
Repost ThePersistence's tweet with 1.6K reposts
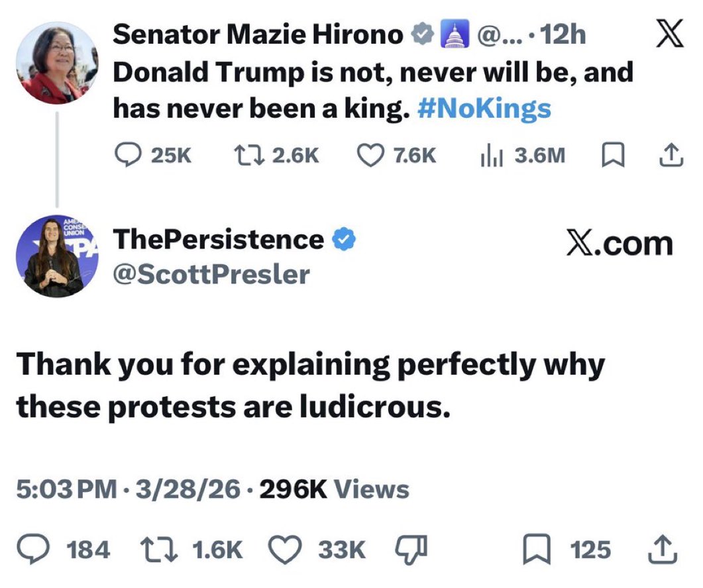[x=158, y=550]
